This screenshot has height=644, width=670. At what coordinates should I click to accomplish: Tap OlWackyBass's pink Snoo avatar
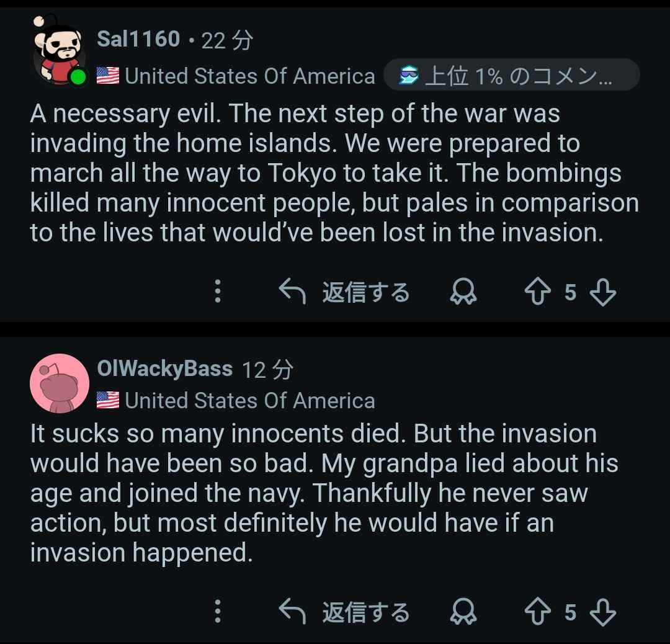pyautogui.click(x=60, y=383)
